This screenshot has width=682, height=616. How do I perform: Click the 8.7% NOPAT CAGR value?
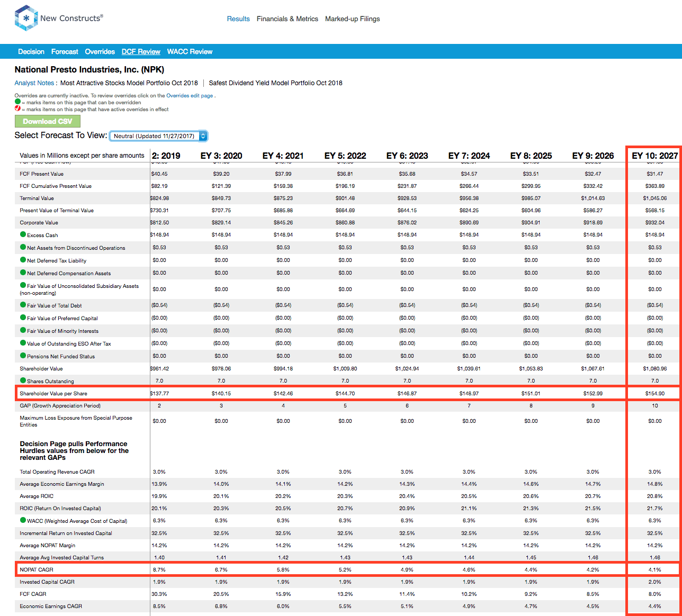(x=159, y=569)
